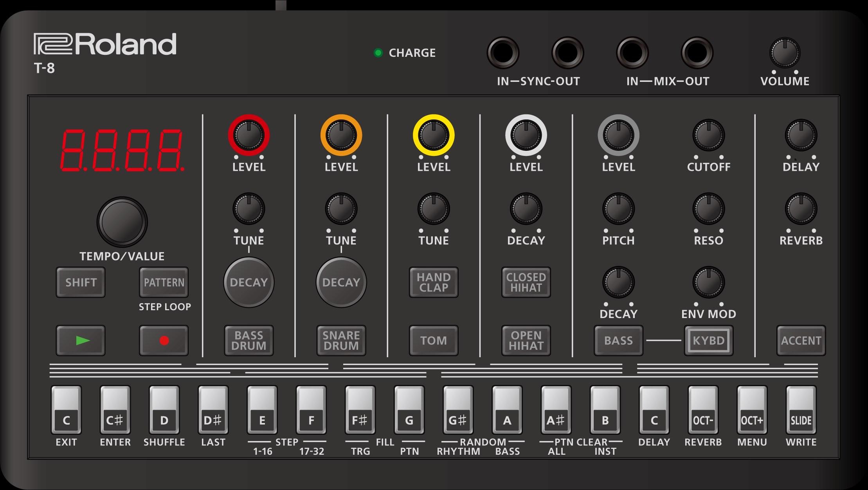Image resolution: width=868 pixels, height=490 pixels.
Task: Toggle the SHIFT button
Action: (x=81, y=282)
